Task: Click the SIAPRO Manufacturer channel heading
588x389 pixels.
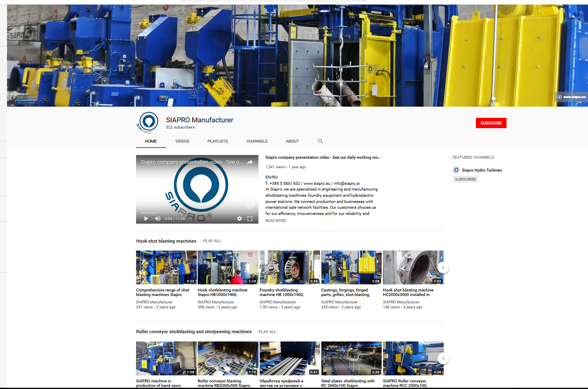Action: pyautogui.click(x=200, y=120)
